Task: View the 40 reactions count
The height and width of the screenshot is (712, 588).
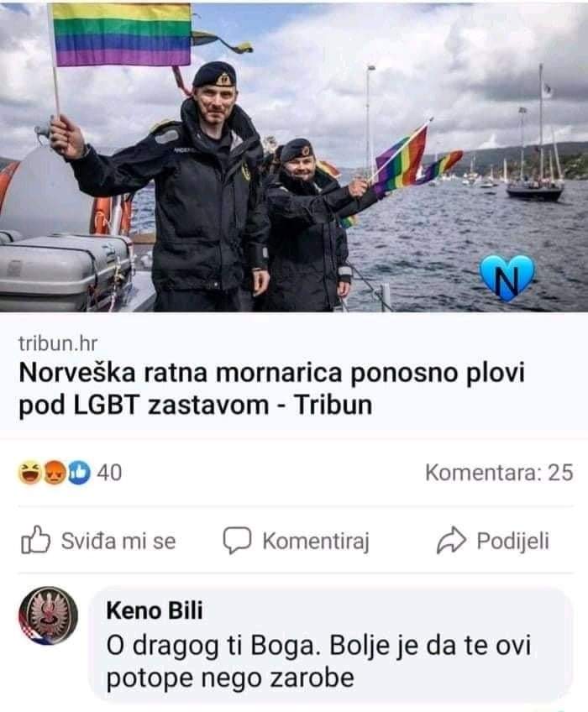Action: click(109, 473)
